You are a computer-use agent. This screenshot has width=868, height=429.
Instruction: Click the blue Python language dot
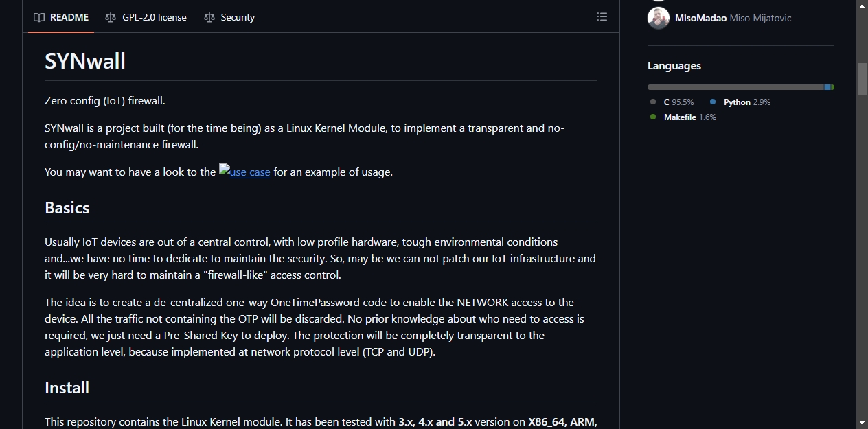(x=713, y=102)
